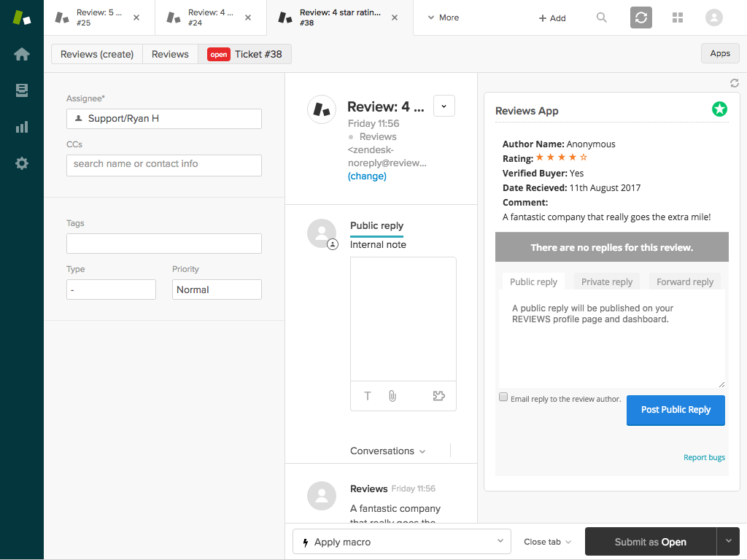Open the Zendesk product tray grid icon
The height and width of the screenshot is (560, 747).
(677, 17)
